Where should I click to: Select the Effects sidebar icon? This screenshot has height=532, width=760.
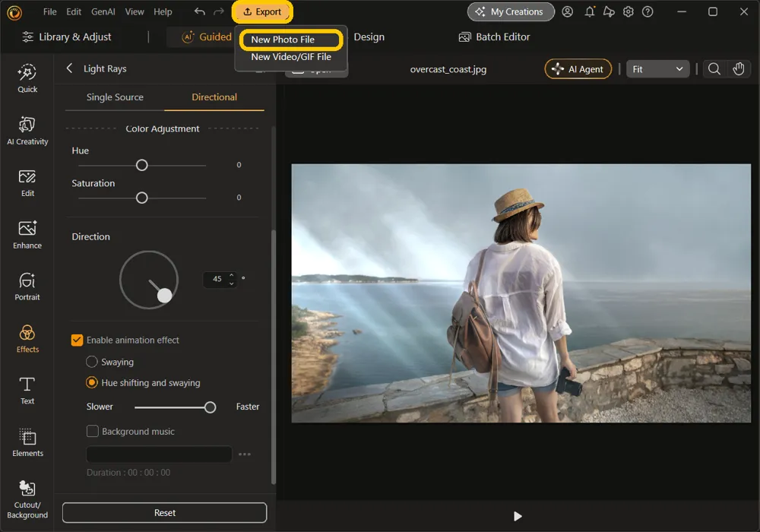coord(27,339)
